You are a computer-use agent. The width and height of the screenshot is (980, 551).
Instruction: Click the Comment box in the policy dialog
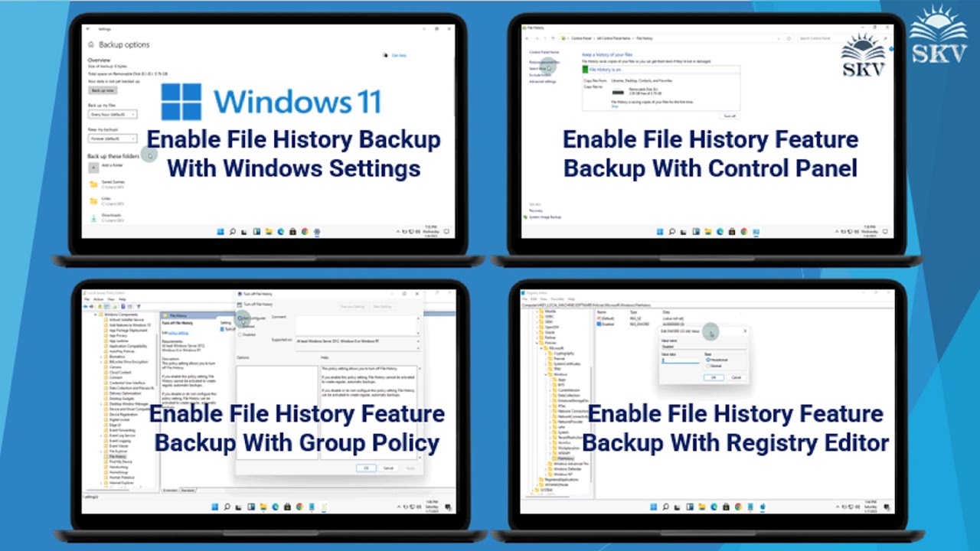[357, 324]
